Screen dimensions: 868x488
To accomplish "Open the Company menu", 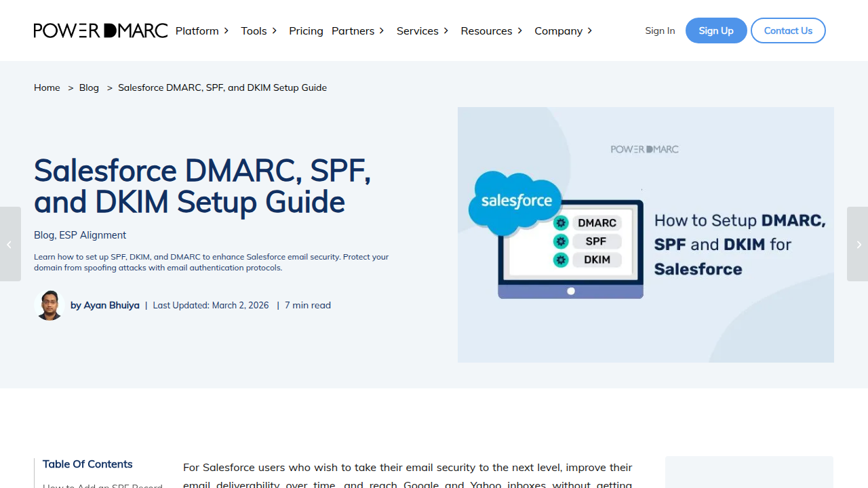I will click(558, 30).
